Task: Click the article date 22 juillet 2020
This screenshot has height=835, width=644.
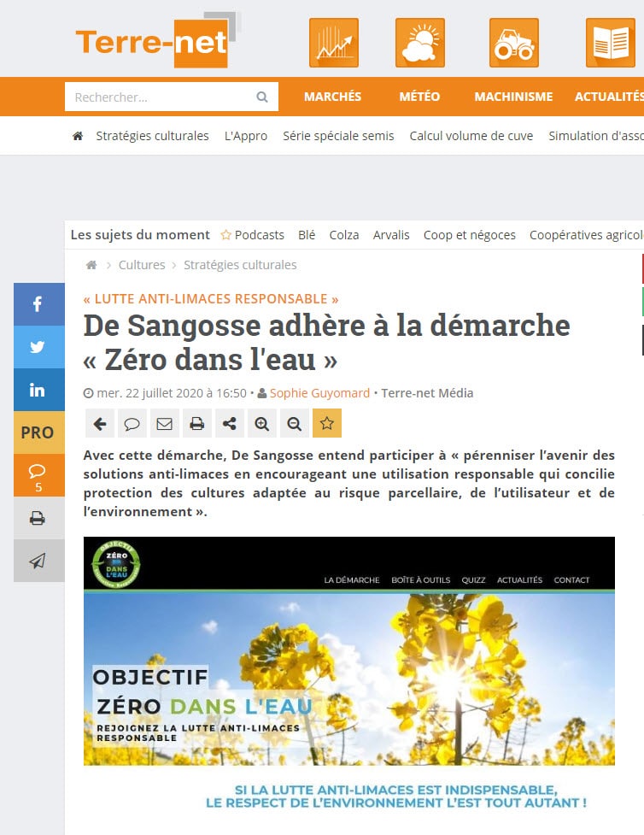Action: (172, 393)
